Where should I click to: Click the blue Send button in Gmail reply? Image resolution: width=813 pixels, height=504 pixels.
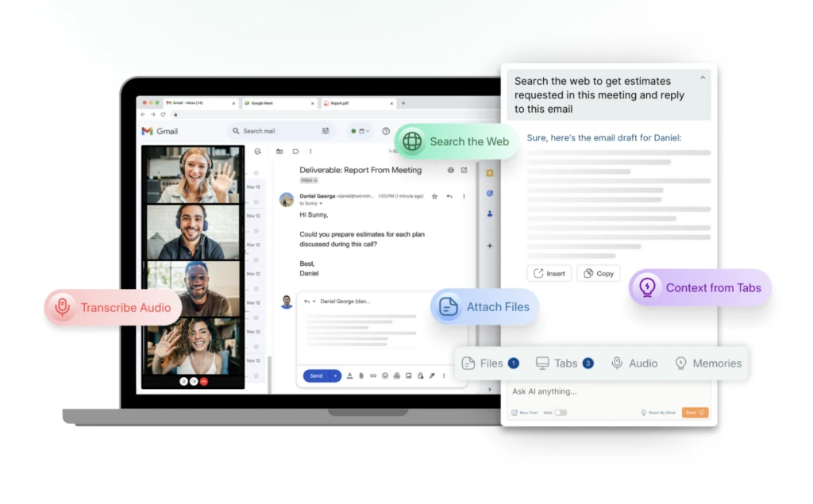click(316, 375)
